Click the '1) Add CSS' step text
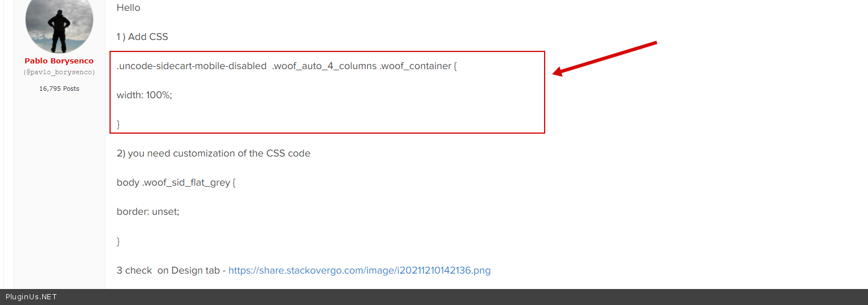The width and height of the screenshot is (868, 305). pos(142,37)
